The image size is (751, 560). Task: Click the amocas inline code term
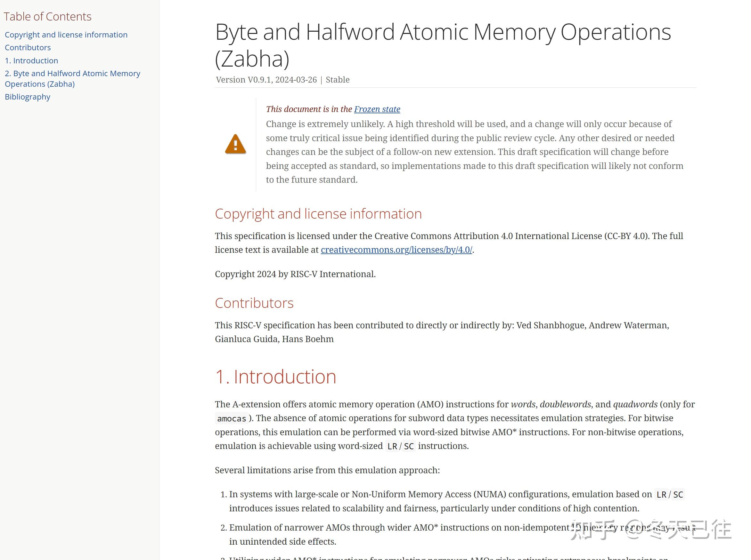232,419
